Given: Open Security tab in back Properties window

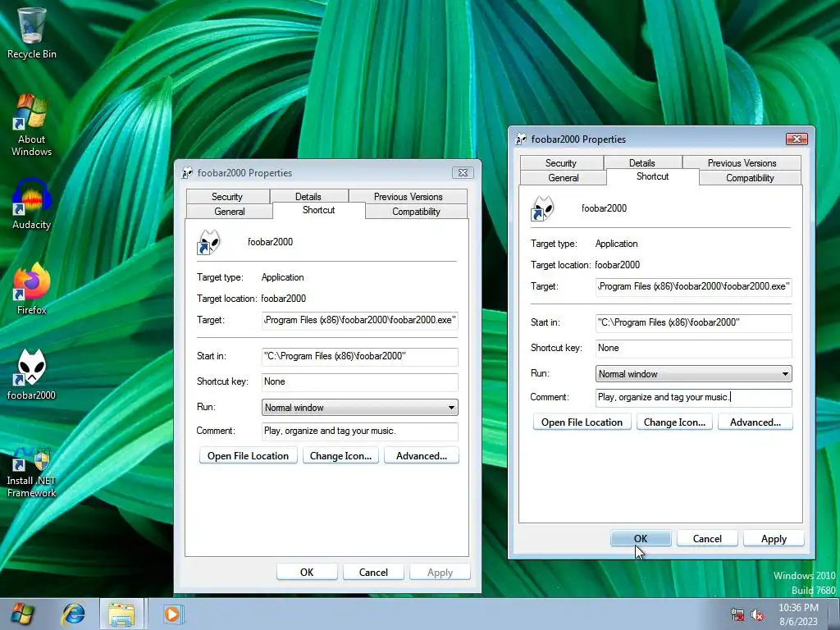Looking at the screenshot, I should click(227, 197).
